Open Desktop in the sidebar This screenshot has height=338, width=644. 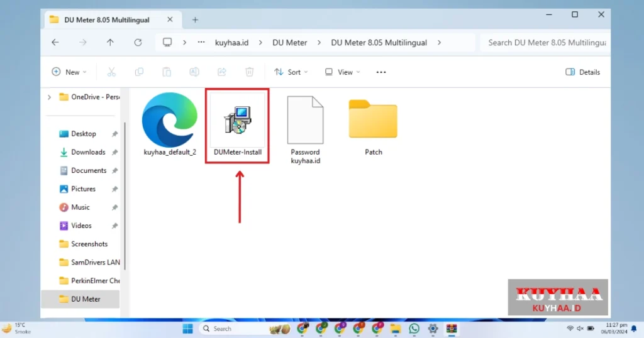pos(84,134)
